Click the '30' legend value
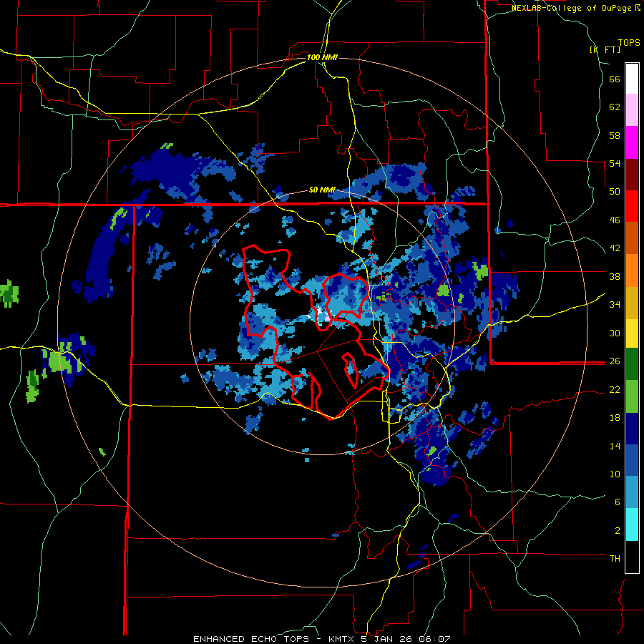644x644 pixels. pyautogui.click(x=615, y=333)
